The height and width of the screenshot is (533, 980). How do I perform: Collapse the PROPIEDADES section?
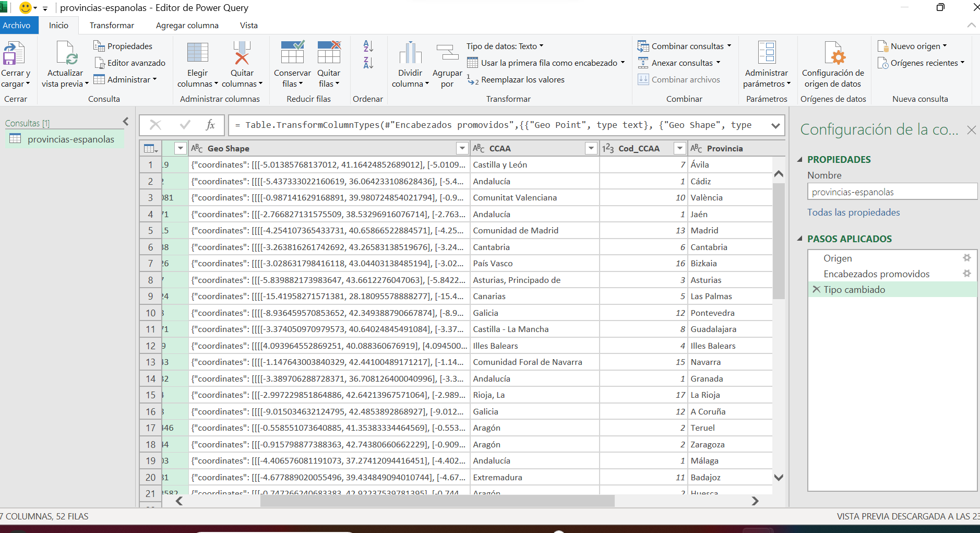[799, 160]
